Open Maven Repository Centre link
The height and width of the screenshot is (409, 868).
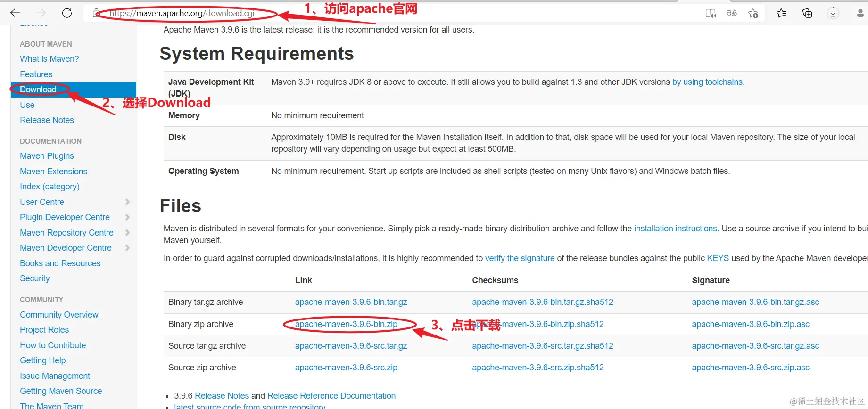tap(66, 233)
